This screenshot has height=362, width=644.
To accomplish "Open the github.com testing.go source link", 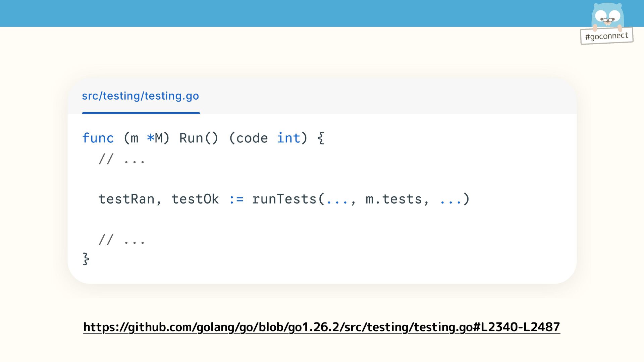I will pyautogui.click(x=321, y=327).
